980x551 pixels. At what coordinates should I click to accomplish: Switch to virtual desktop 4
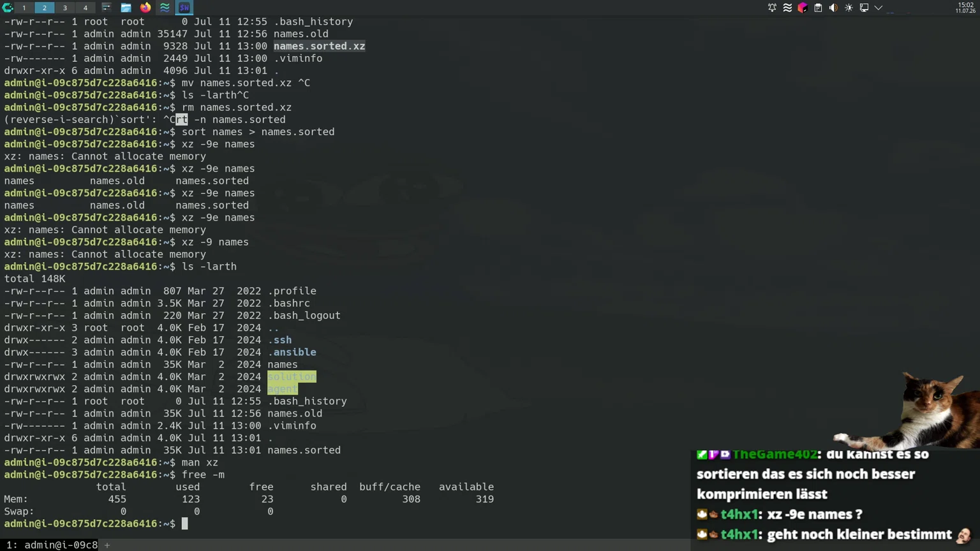(85, 8)
